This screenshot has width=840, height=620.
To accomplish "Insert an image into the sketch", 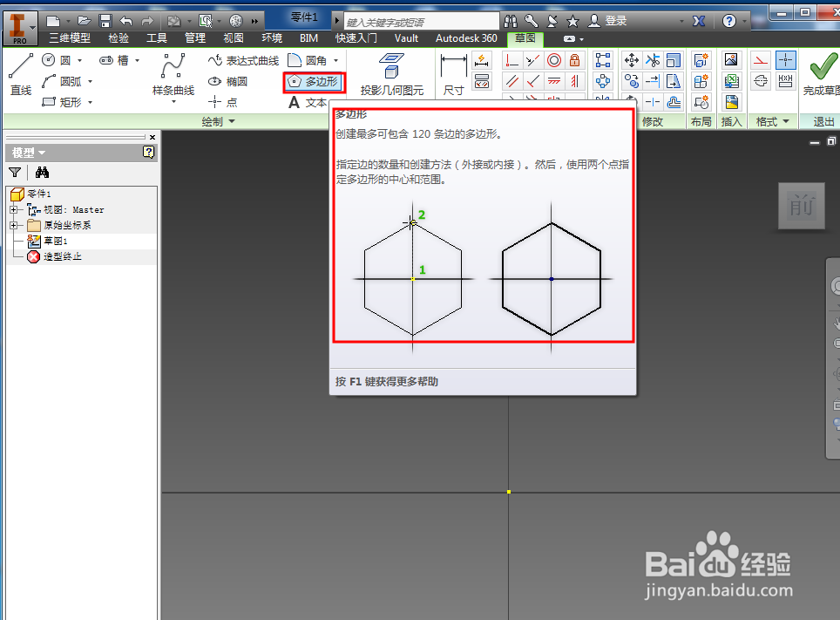I will pos(731,60).
